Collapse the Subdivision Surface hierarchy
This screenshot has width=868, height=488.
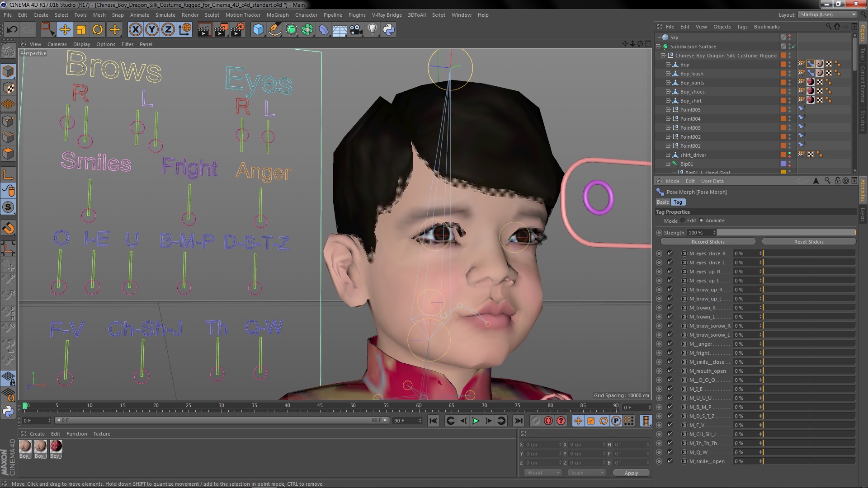(659, 47)
